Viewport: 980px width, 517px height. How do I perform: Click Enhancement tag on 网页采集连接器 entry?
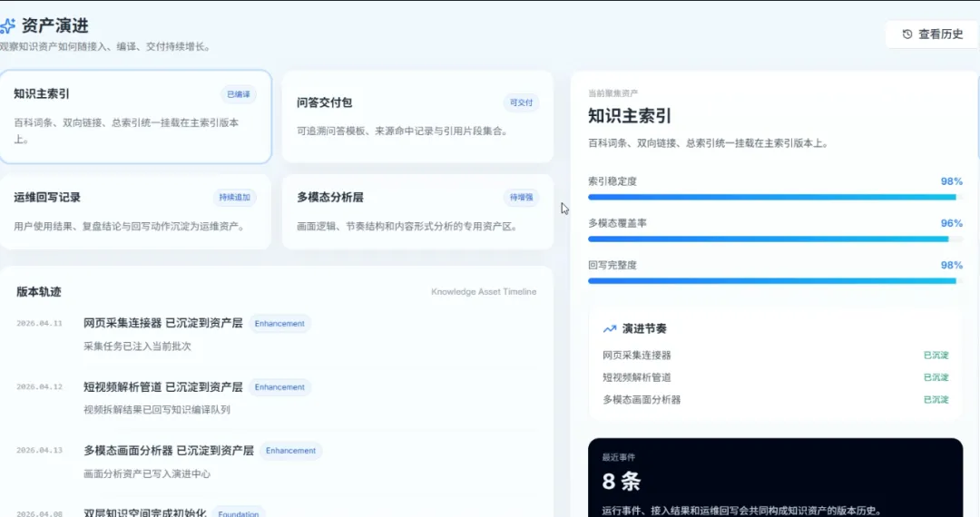click(x=279, y=324)
